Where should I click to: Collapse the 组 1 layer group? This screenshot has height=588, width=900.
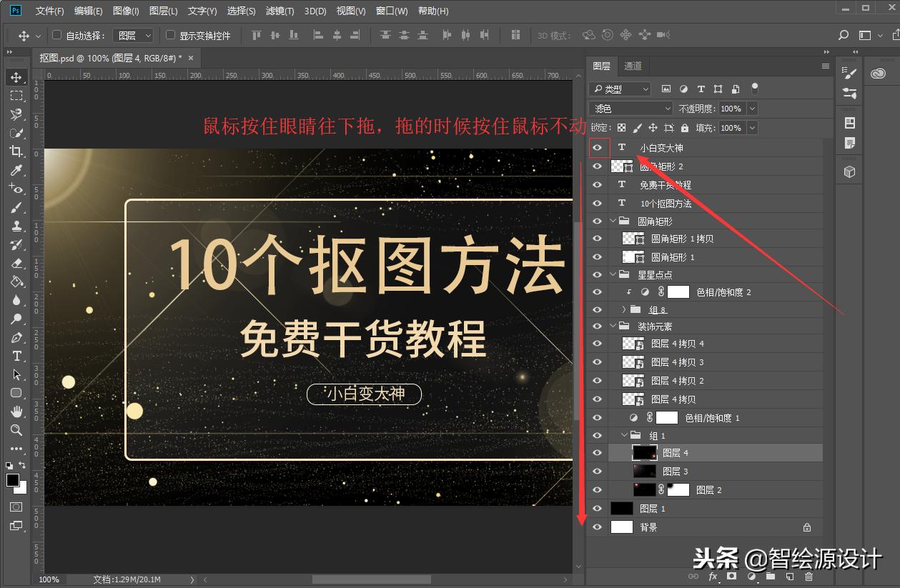tap(624, 435)
